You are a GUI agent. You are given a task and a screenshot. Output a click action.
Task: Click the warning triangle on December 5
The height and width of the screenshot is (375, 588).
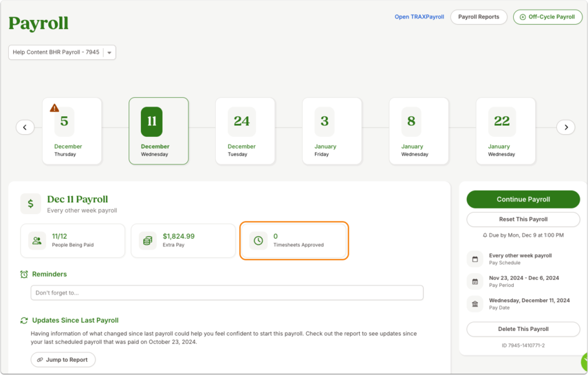point(54,108)
